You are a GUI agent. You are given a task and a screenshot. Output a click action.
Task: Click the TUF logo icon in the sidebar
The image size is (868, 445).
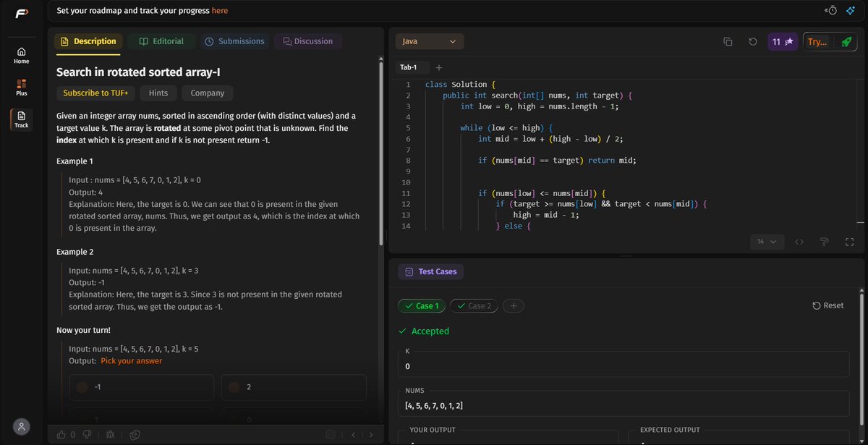click(x=21, y=12)
